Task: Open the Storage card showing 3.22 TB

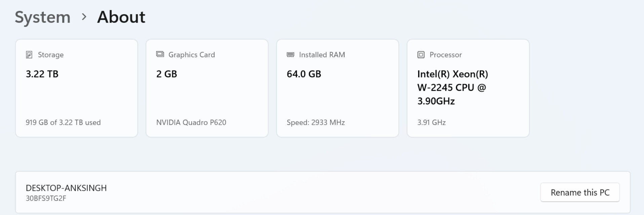Action: point(77,88)
